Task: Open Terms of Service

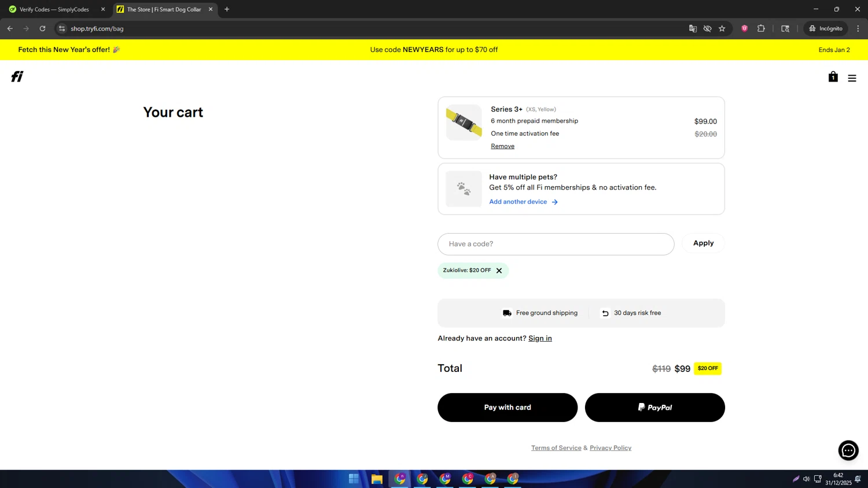Action: (556, 448)
